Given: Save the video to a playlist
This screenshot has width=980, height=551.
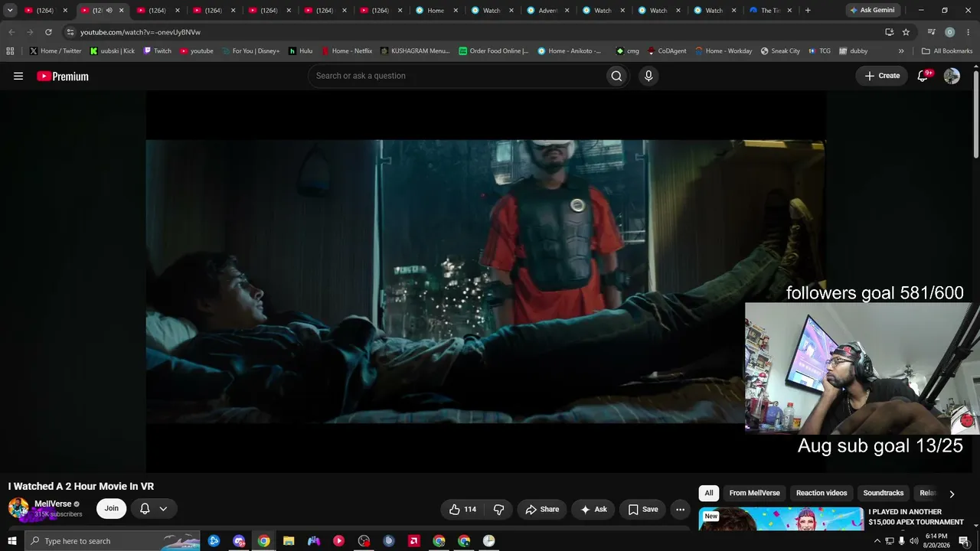Looking at the screenshot, I should 643,509.
